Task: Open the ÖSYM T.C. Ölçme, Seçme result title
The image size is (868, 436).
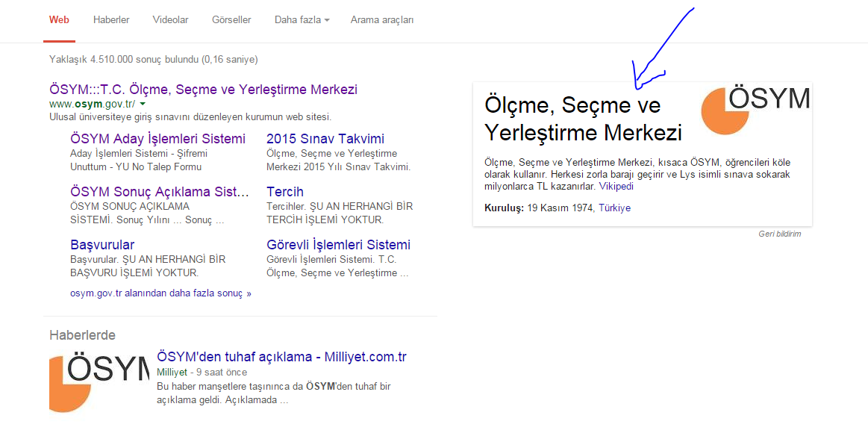Action: [203, 89]
